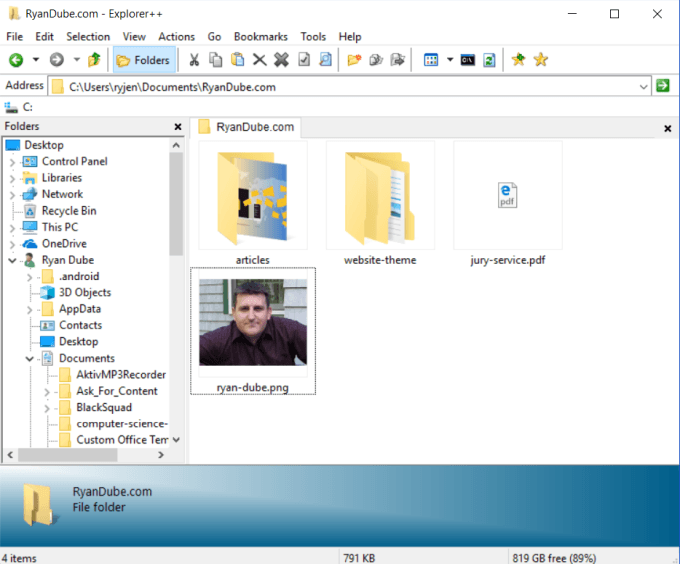Screen dimensions: 680x564
Task: Click folder tree horizontal scroll right arrow
Action: point(161,455)
